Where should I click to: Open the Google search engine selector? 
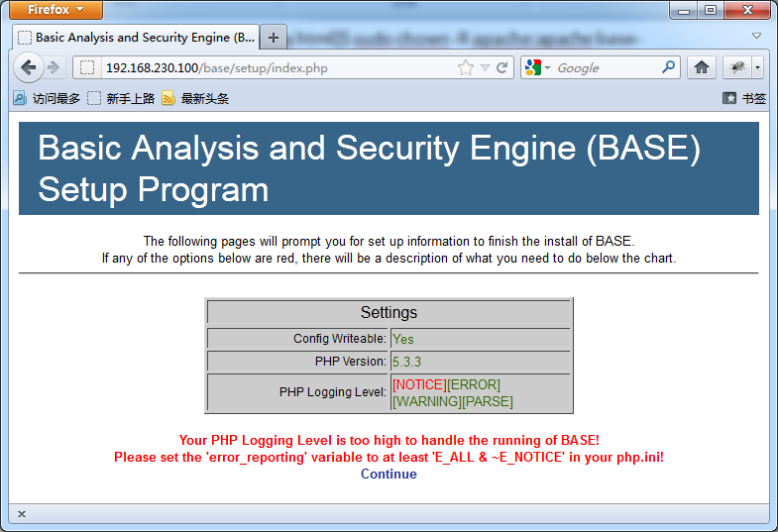[x=537, y=67]
